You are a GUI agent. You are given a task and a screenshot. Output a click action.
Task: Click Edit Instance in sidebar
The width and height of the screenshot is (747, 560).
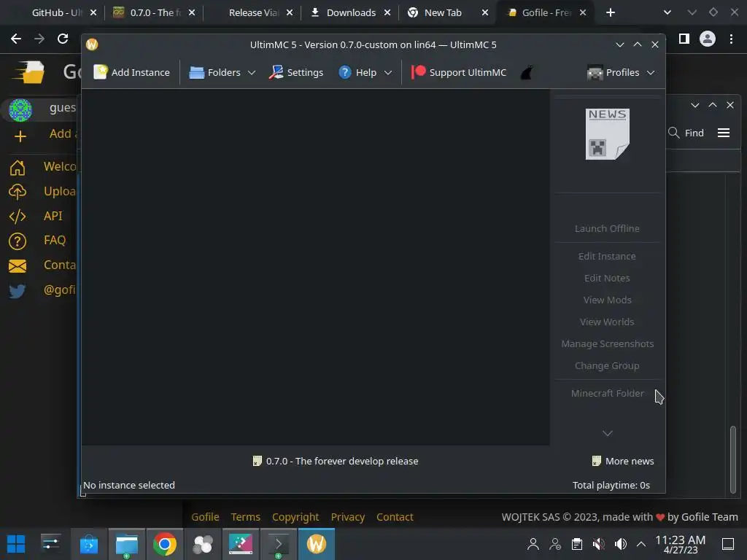(x=607, y=256)
